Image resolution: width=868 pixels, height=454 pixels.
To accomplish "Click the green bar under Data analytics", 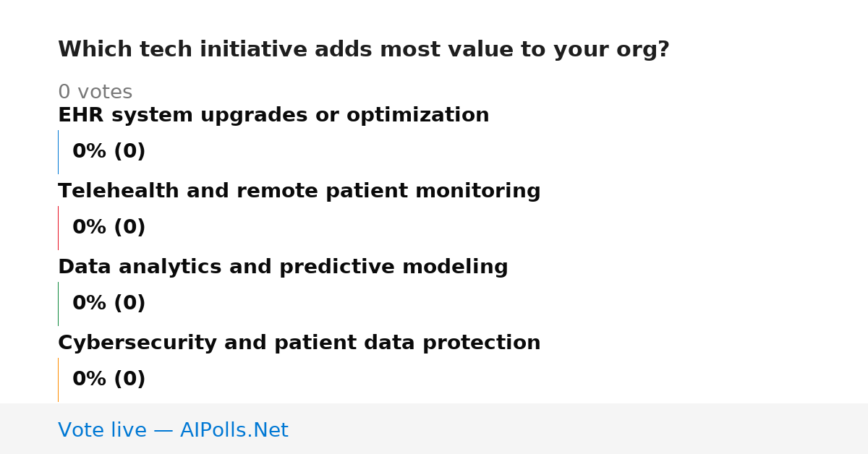I will click(x=58, y=304).
